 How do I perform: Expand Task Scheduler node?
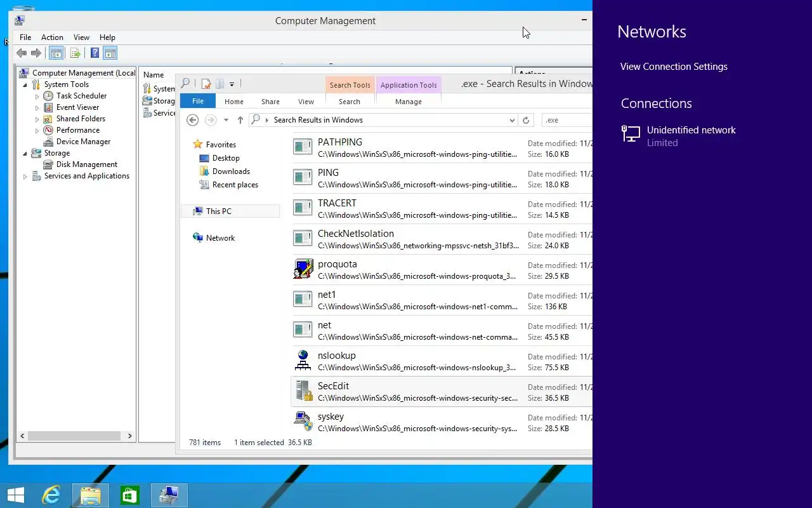tap(37, 97)
